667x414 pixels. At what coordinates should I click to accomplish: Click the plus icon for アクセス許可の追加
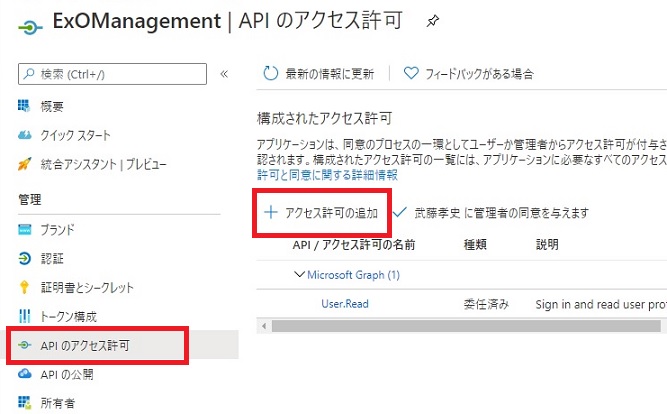tap(271, 212)
